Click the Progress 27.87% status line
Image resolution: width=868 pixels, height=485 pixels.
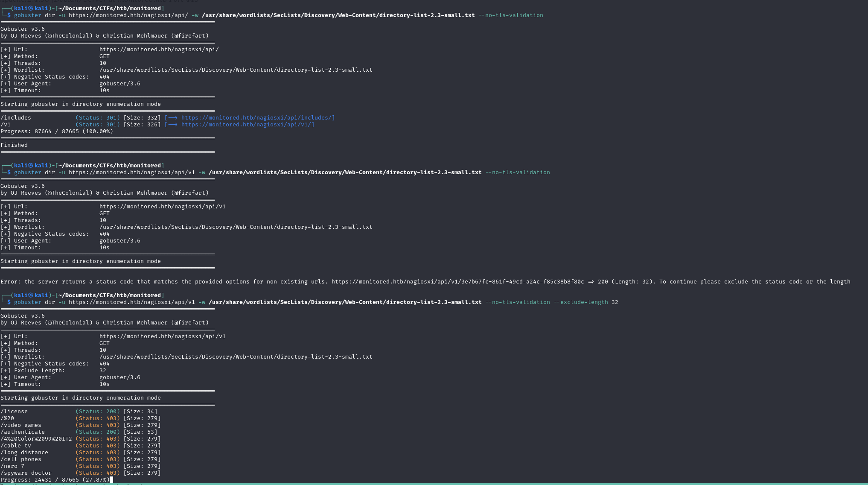[x=55, y=480]
